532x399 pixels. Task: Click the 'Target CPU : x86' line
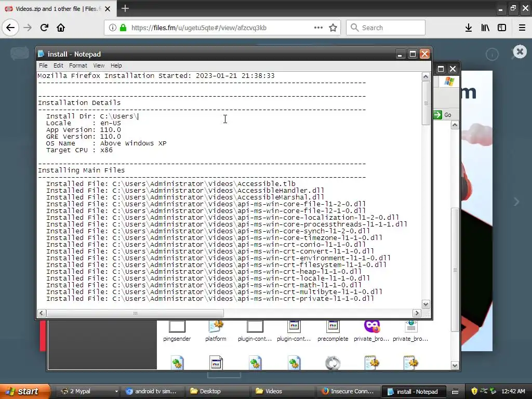[x=79, y=150]
